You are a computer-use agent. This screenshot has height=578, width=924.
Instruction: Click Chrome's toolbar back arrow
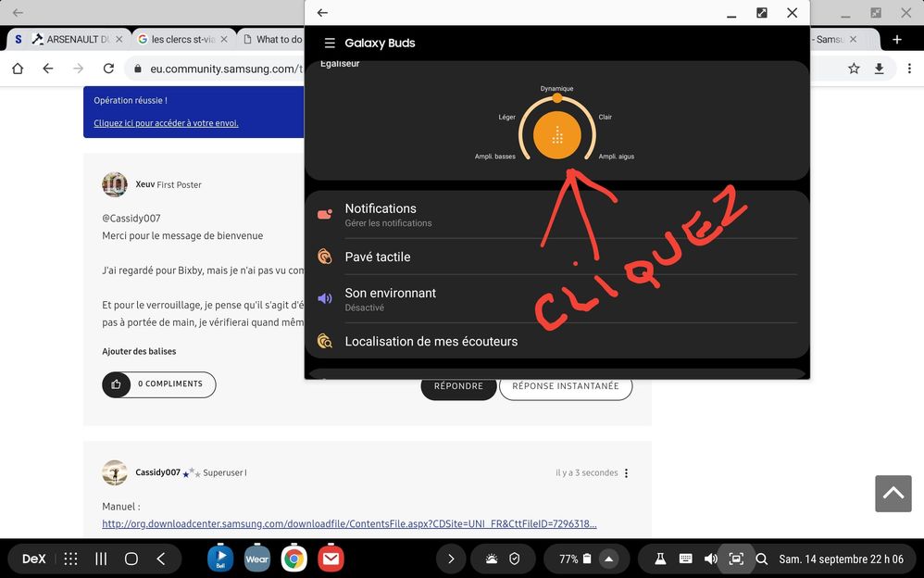click(48, 69)
